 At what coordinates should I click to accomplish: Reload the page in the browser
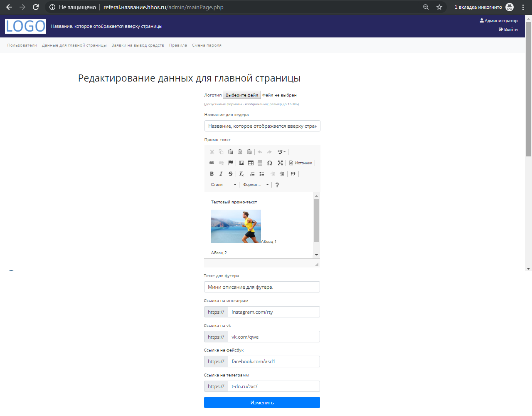[36, 7]
